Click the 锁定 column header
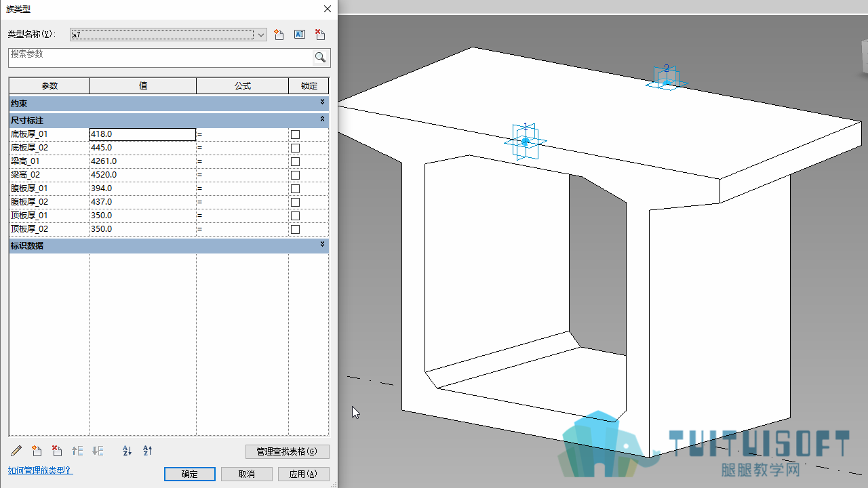The width and height of the screenshot is (868, 488). 309,85
